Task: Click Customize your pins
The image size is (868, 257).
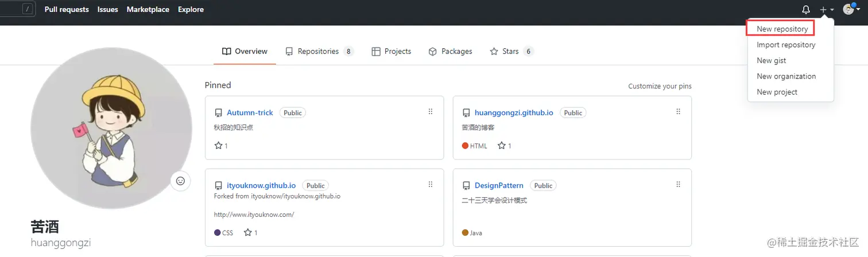Action: coord(660,86)
